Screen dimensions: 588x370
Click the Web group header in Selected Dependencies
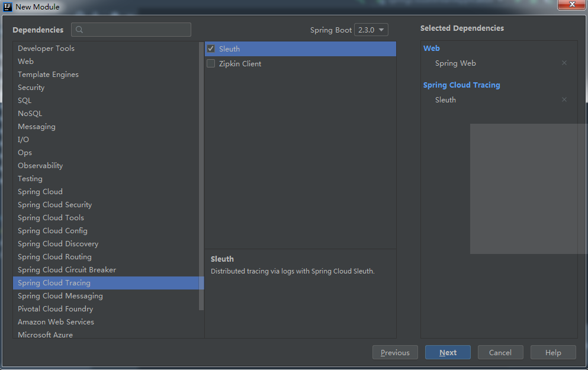431,49
